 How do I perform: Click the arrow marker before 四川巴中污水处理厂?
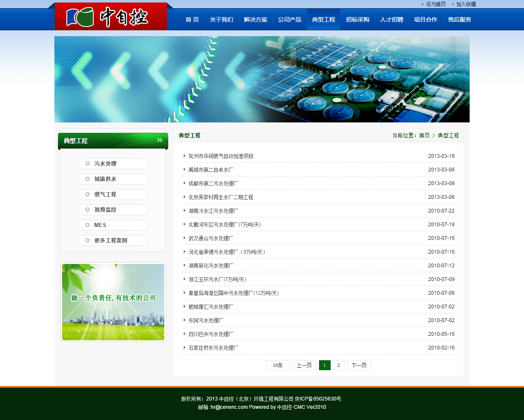(x=184, y=334)
